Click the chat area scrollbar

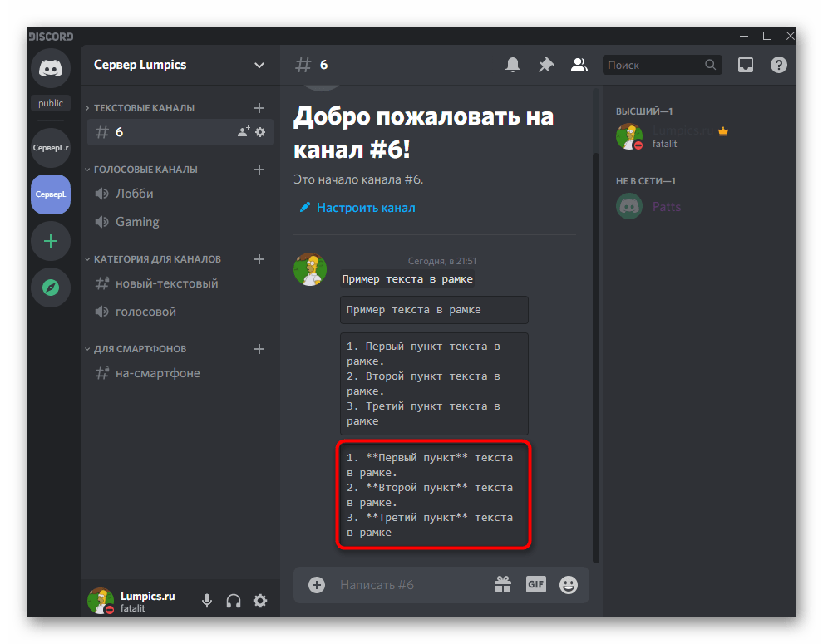pos(596,357)
